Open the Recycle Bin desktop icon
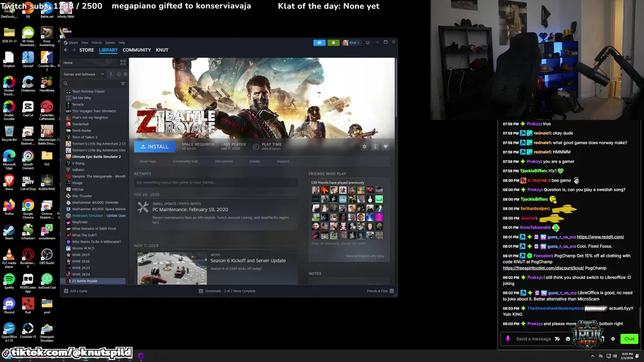Screen dimensions: 644x362 pyautogui.click(x=9, y=133)
